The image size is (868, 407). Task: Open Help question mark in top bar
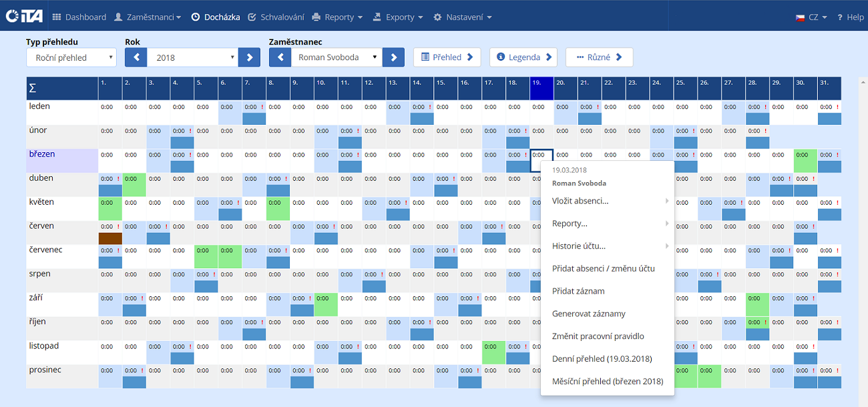(x=850, y=17)
